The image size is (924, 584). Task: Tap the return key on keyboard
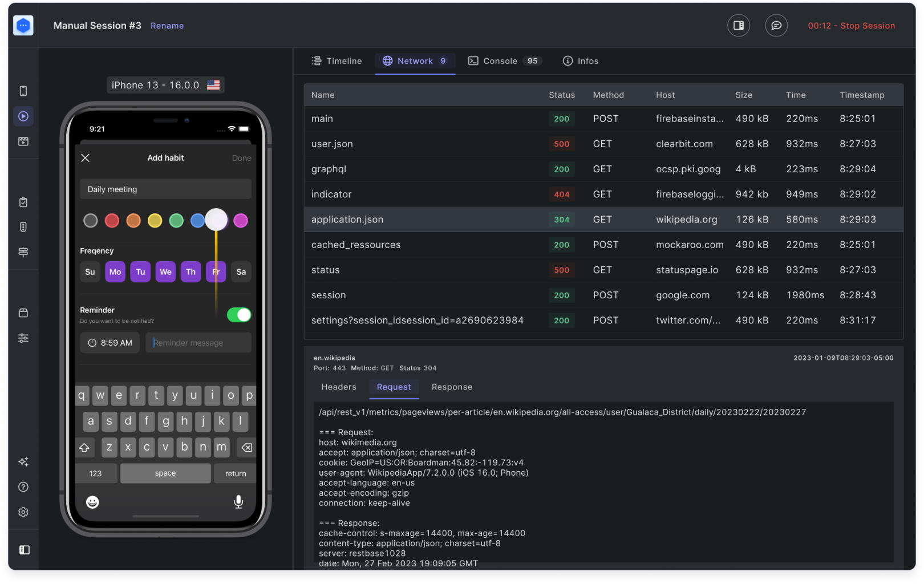pyautogui.click(x=236, y=473)
